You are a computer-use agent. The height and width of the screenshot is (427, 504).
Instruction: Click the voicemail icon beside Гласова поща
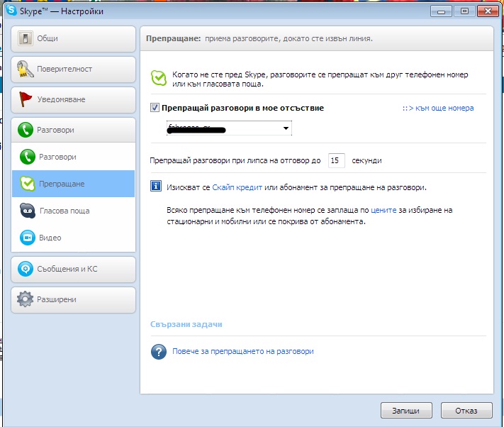point(28,211)
